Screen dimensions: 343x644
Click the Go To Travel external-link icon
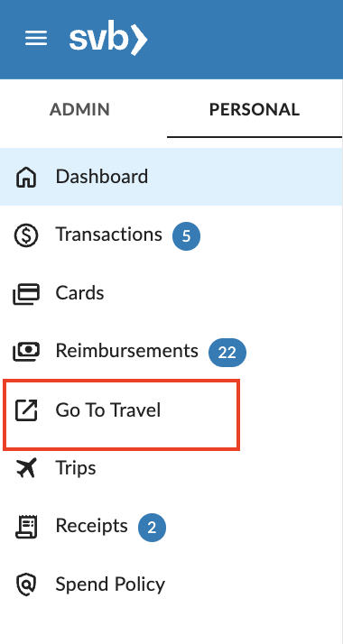pos(26,409)
